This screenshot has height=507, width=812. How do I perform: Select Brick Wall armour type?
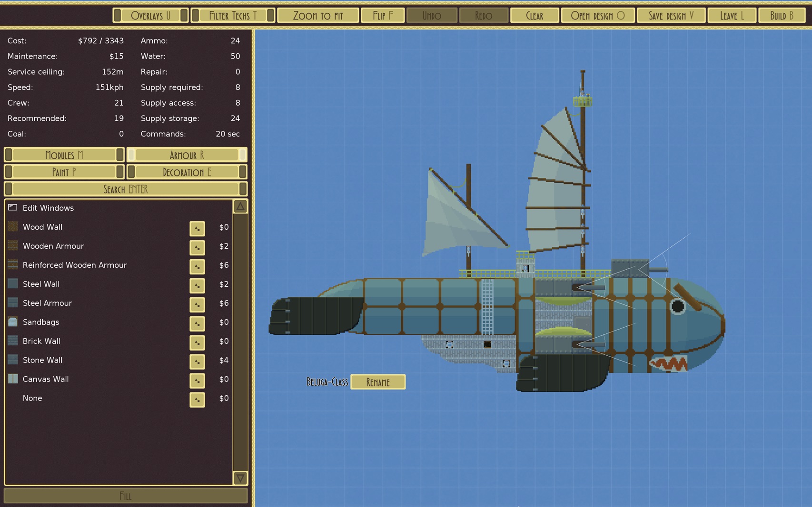point(119,341)
